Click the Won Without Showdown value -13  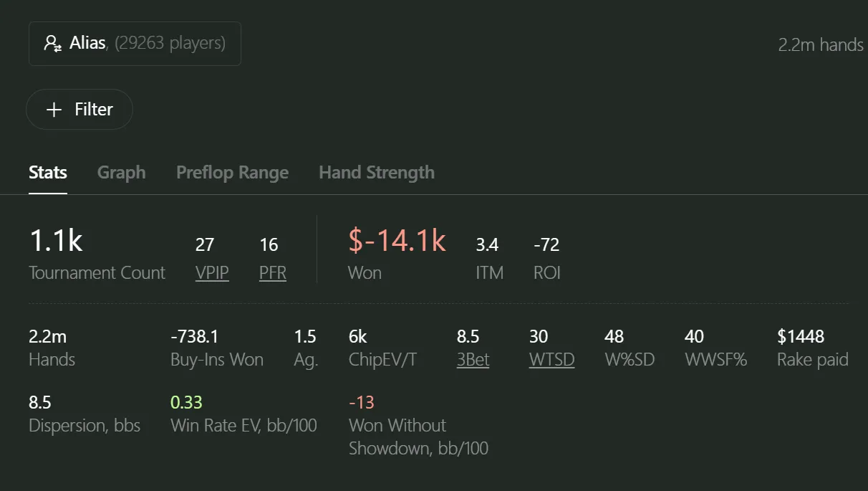coord(362,403)
